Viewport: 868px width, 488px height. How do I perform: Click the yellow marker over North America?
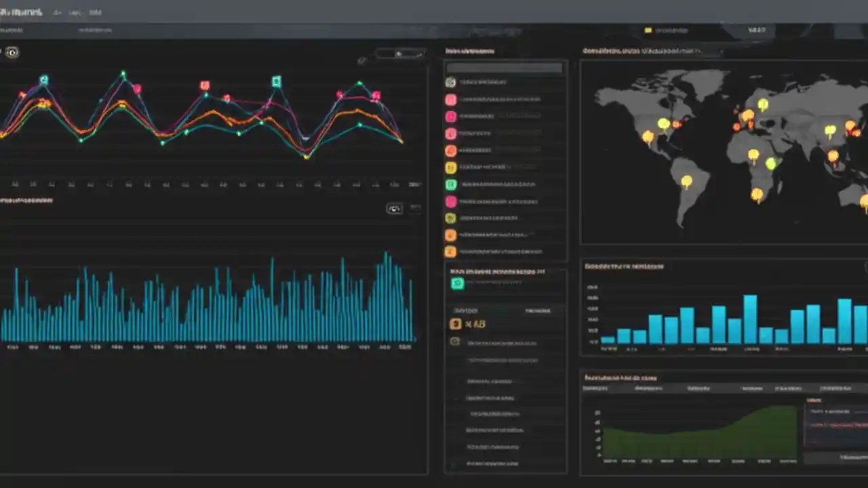click(x=663, y=125)
